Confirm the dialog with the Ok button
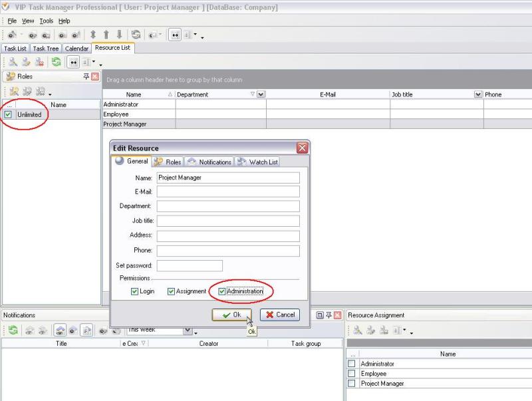Viewport: 532px width, 401px height. 231,315
